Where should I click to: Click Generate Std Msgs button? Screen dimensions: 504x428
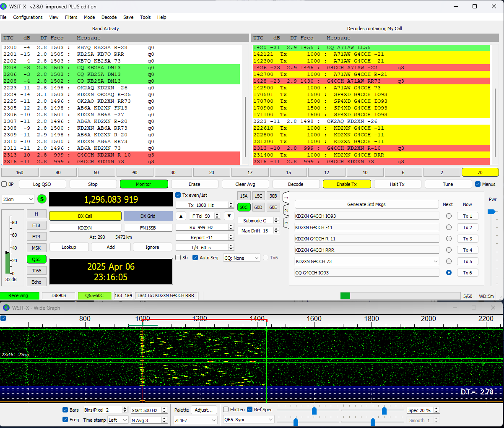coord(366,204)
